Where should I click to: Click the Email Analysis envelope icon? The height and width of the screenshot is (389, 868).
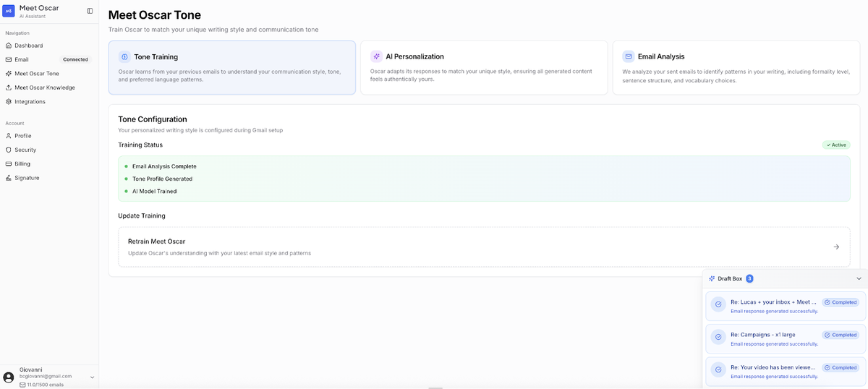[x=629, y=56]
